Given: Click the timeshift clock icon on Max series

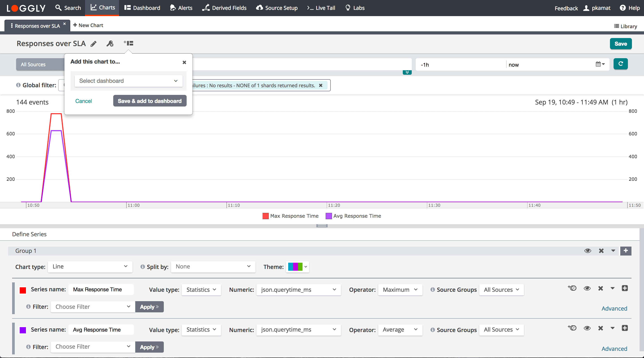Looking at the screenshot, I should click(572, 288).
